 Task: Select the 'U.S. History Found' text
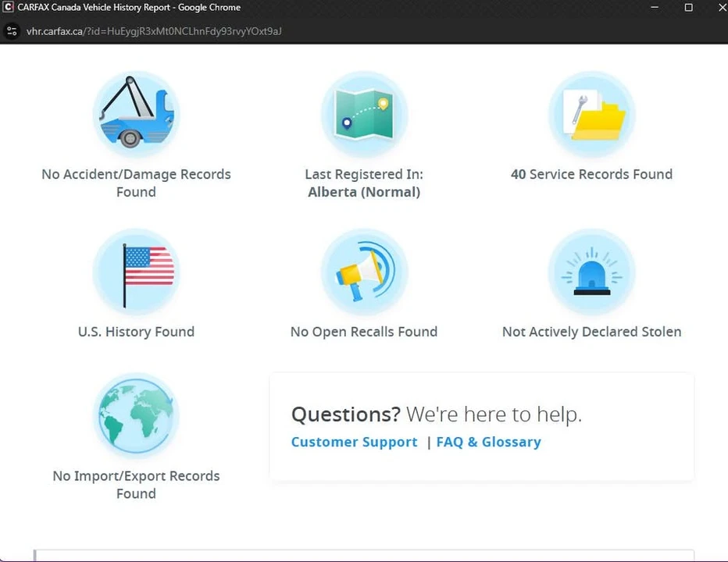coord(136,332)
